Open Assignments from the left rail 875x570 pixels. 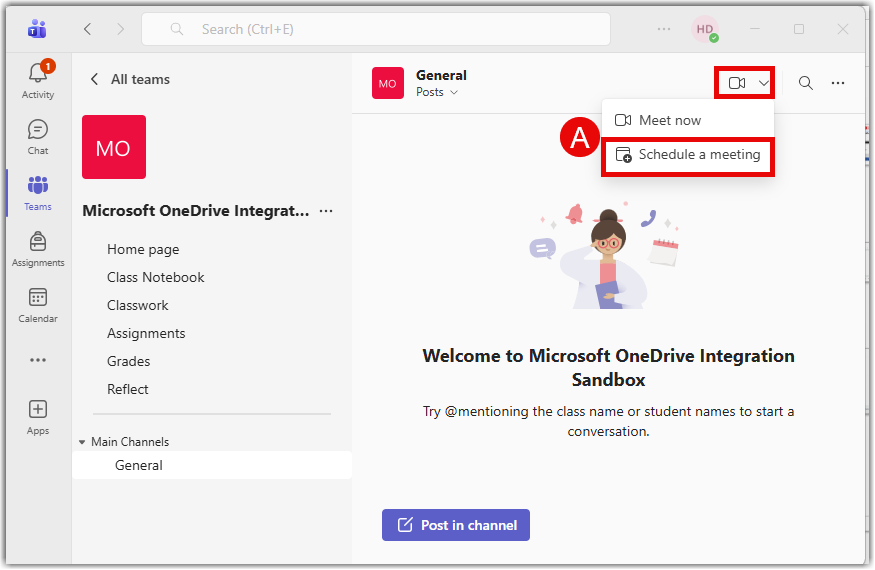point(38,250)
